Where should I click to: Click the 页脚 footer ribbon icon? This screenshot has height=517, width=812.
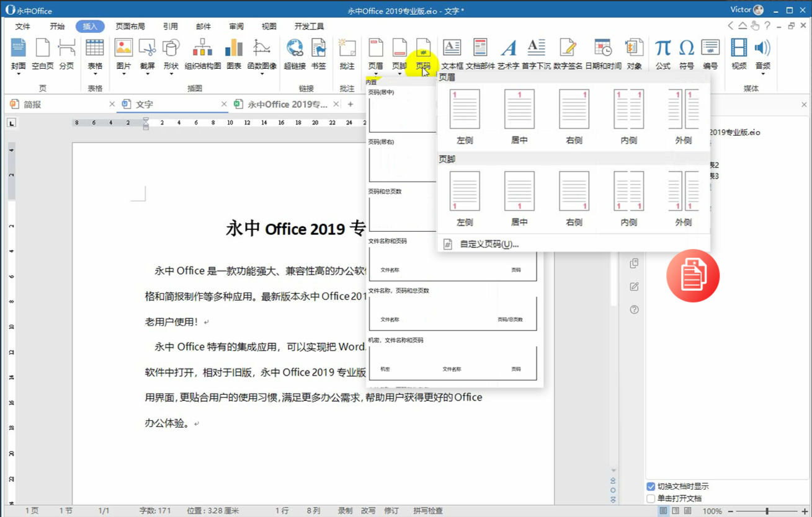point(399,48)
